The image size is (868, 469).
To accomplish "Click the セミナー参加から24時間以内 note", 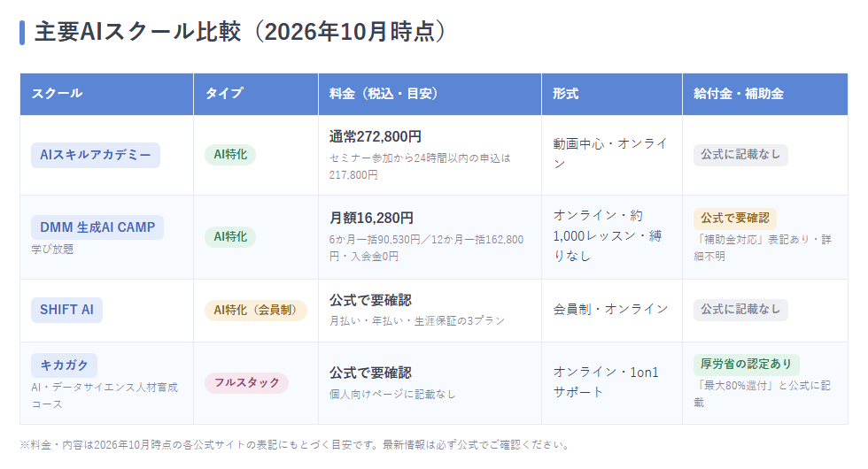I will click(420, 166).
